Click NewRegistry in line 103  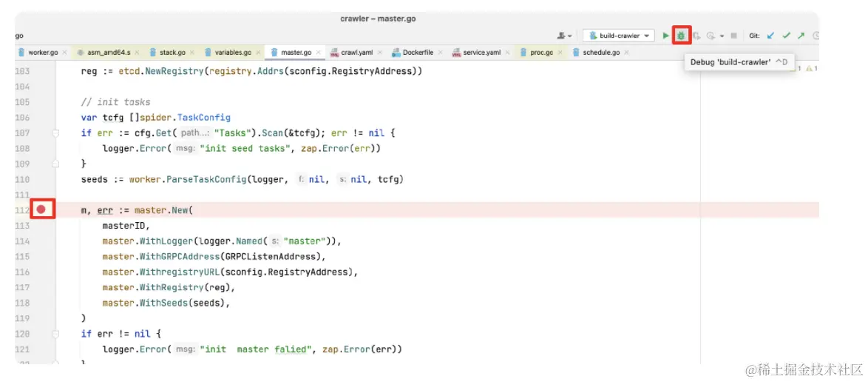(174, 72)
